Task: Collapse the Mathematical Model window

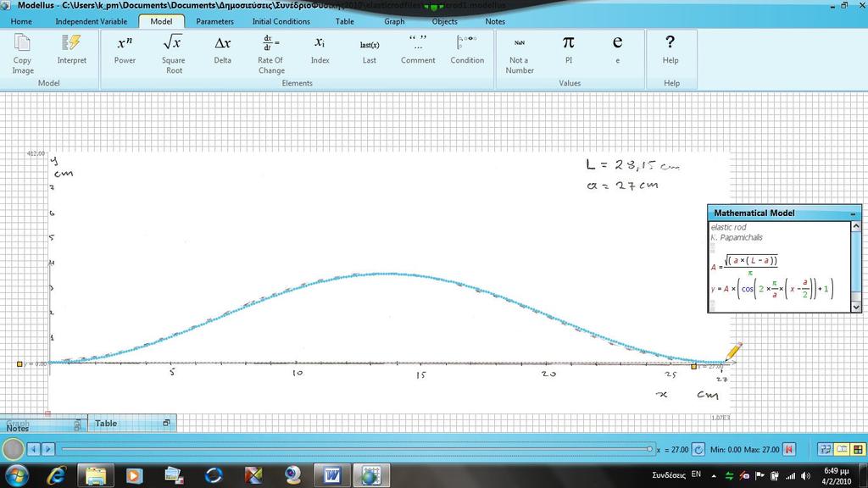Action: (853, 213)
